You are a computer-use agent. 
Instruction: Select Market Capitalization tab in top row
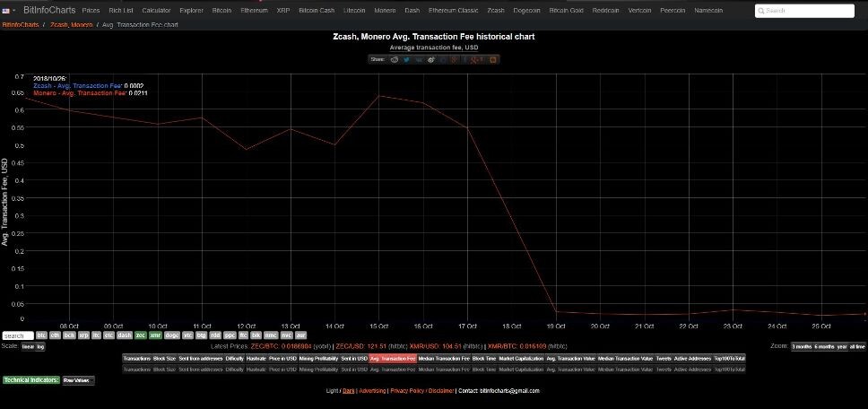click(x=522, y=359)
